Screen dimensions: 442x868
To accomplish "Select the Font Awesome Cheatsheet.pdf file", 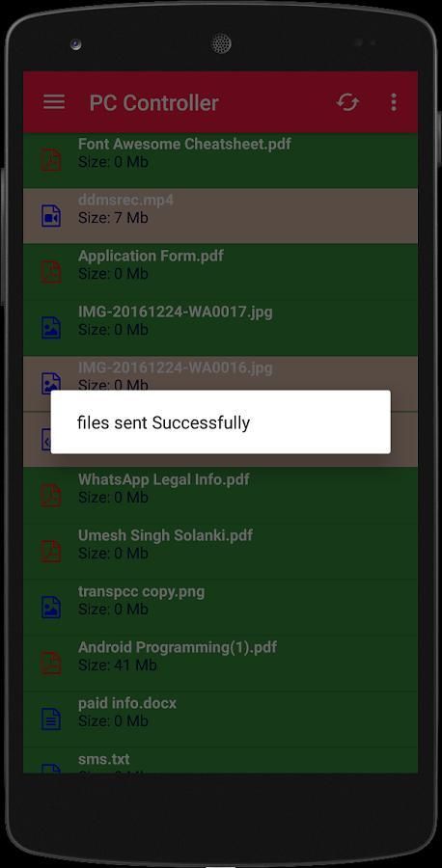I will [220, 160].
